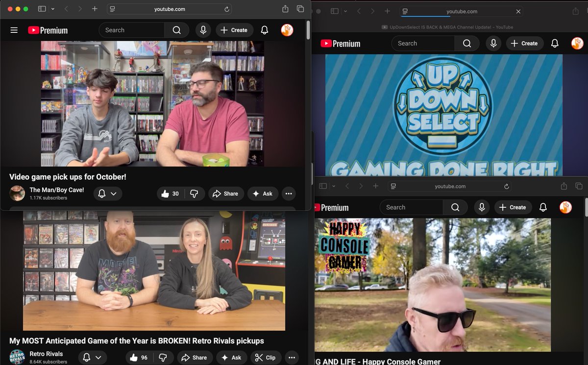Viewport: 588px width, 365px height.
Task: Click YouTube search field in Happy Console Gamer window
Action: (x=412, y=207)
